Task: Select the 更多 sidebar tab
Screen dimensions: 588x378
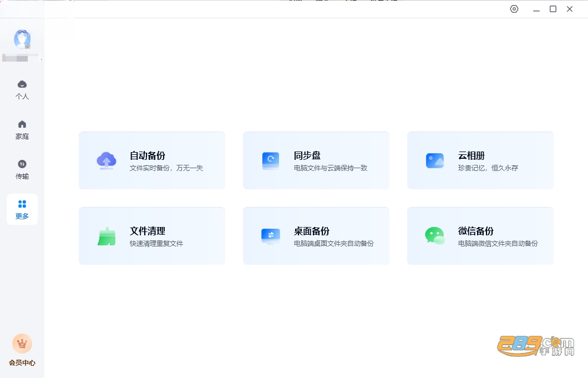Action: 22,209
